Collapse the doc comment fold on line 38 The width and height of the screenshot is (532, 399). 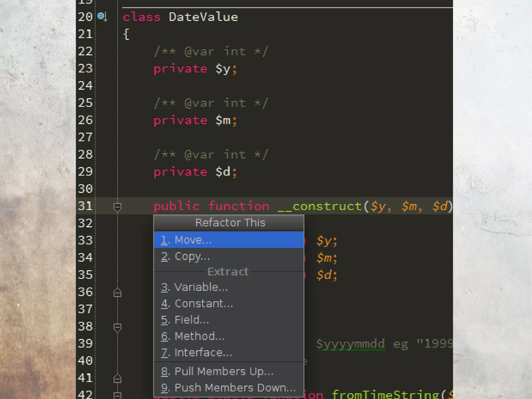click(117, 327)
